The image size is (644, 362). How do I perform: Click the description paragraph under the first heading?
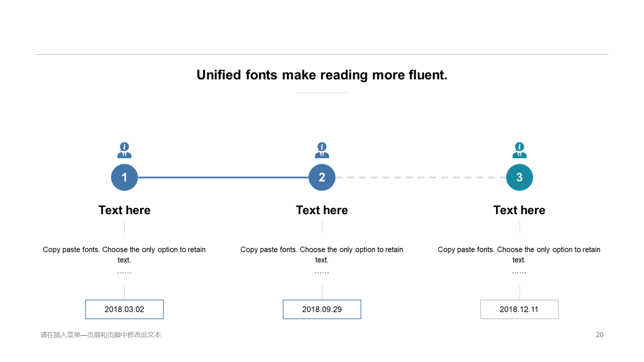coord(124,254)
